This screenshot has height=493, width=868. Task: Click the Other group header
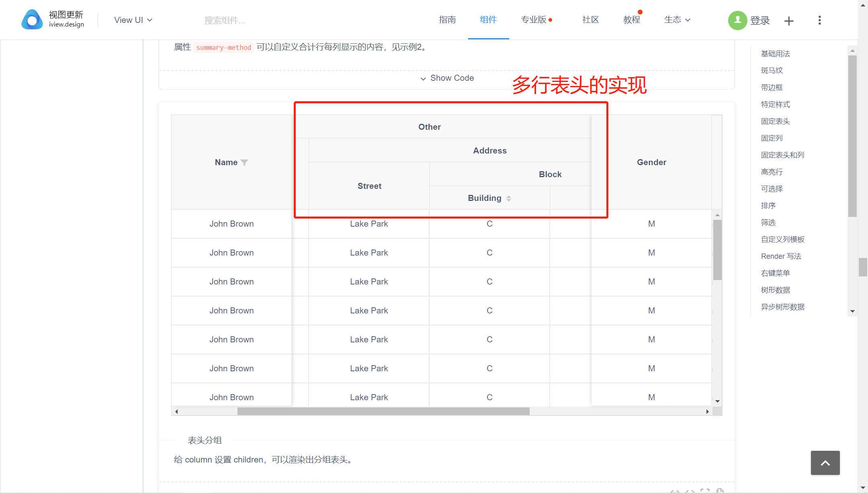point(429,127)
